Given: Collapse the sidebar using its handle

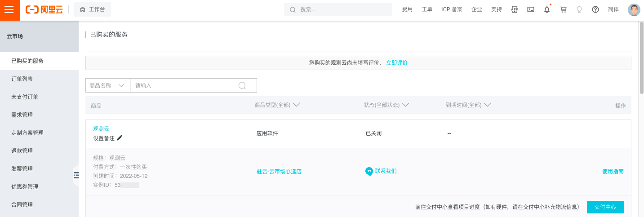Looking at the screenshot, I should [76, 175].
